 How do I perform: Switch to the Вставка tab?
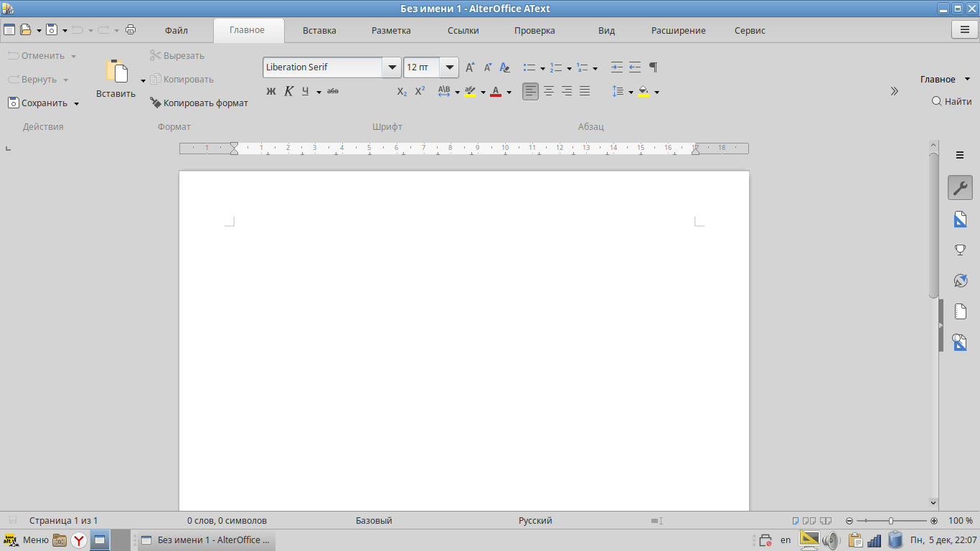[319, 31]
